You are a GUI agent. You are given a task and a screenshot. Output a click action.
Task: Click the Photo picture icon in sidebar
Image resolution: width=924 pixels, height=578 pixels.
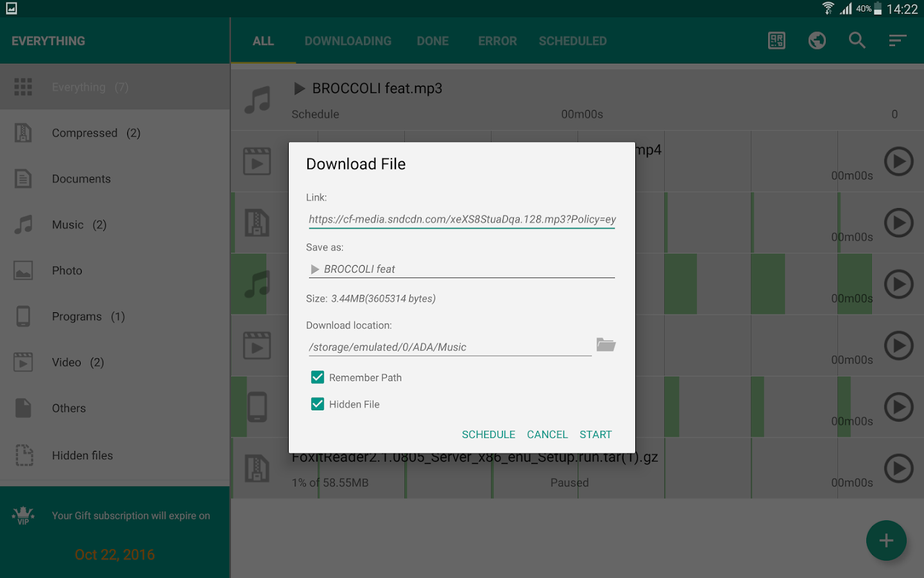[23, 270]
